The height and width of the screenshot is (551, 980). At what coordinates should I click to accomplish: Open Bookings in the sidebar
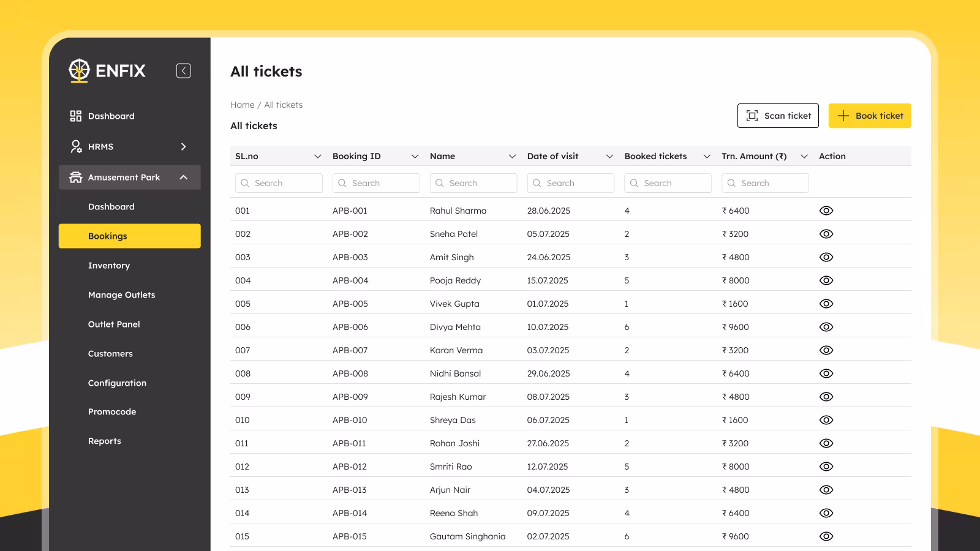pyautogui.click(x=130, y=236)
